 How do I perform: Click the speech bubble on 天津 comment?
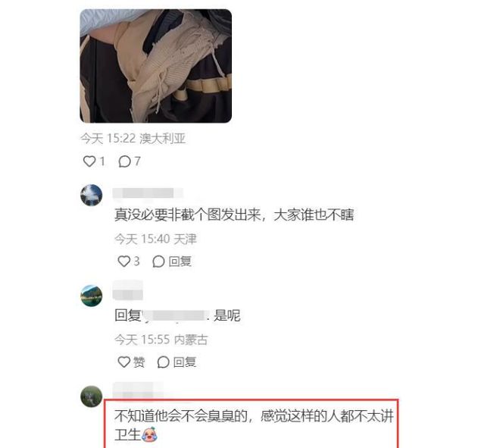tap(158, 262)
